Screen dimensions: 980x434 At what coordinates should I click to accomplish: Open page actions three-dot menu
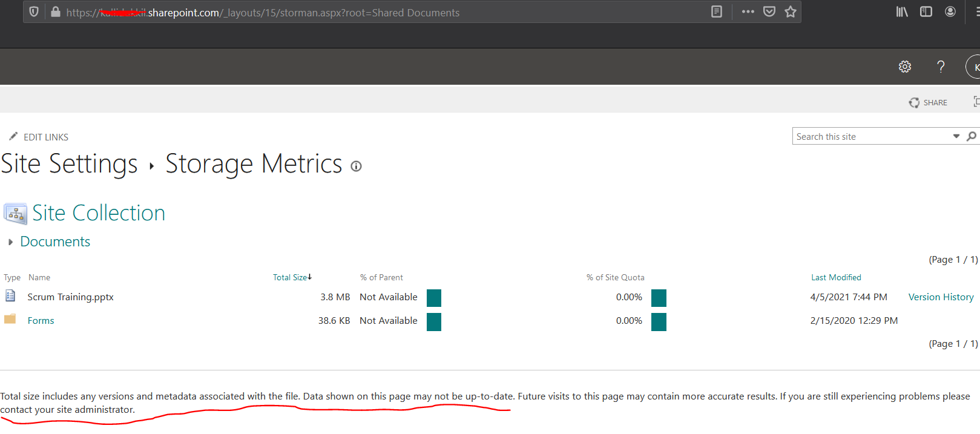point(748,12)
